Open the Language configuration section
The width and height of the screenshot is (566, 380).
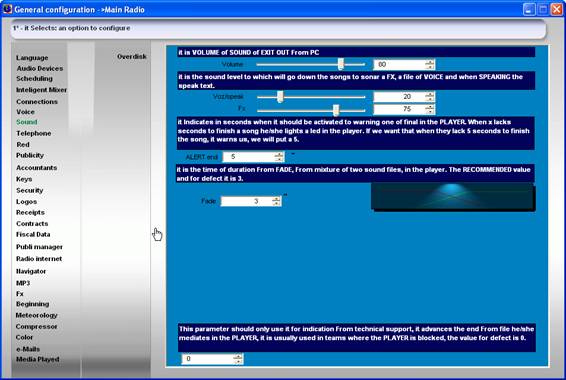32,58
